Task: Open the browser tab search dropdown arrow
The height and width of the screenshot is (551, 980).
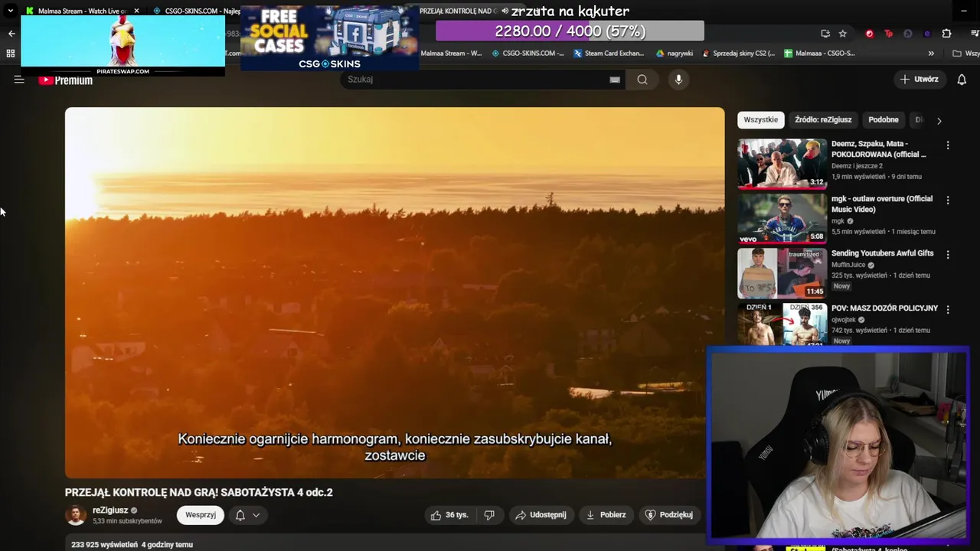Action: [x=10, y=11]
